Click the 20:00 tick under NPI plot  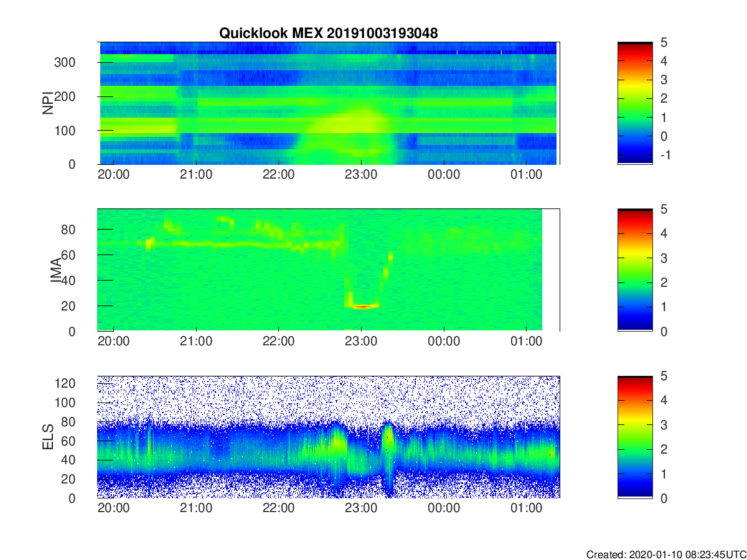click(113, 174)
